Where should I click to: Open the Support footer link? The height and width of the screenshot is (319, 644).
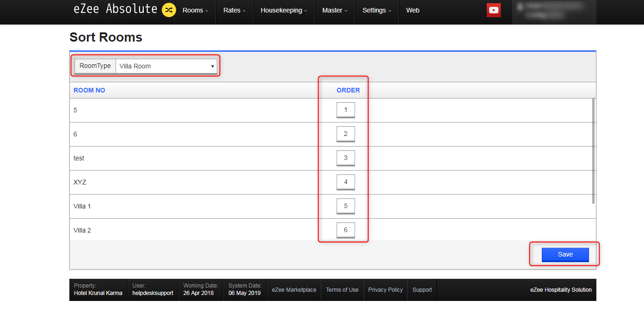[422, 290]
